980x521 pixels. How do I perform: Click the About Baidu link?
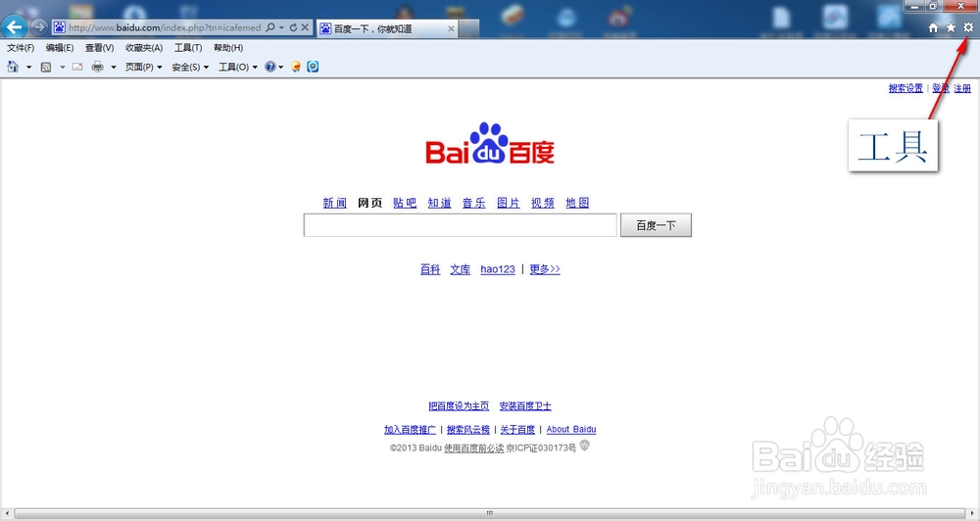[x=571, y=429]
